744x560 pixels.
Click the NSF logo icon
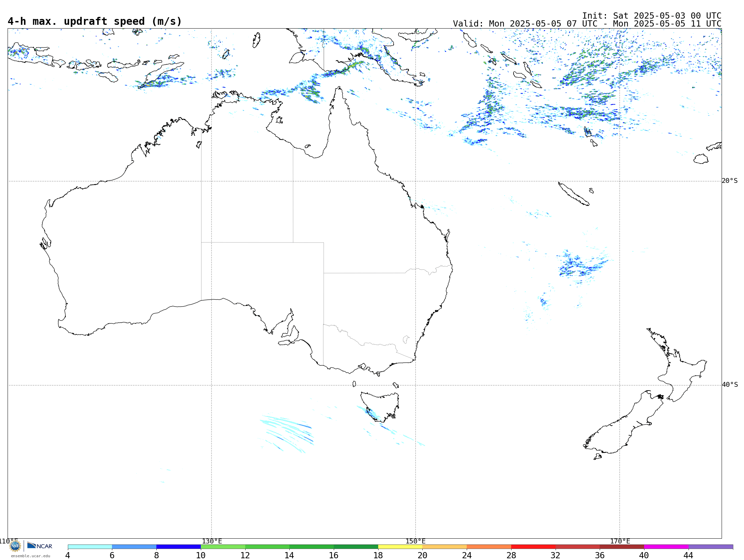pyautogui.click(x=15, y=546)
